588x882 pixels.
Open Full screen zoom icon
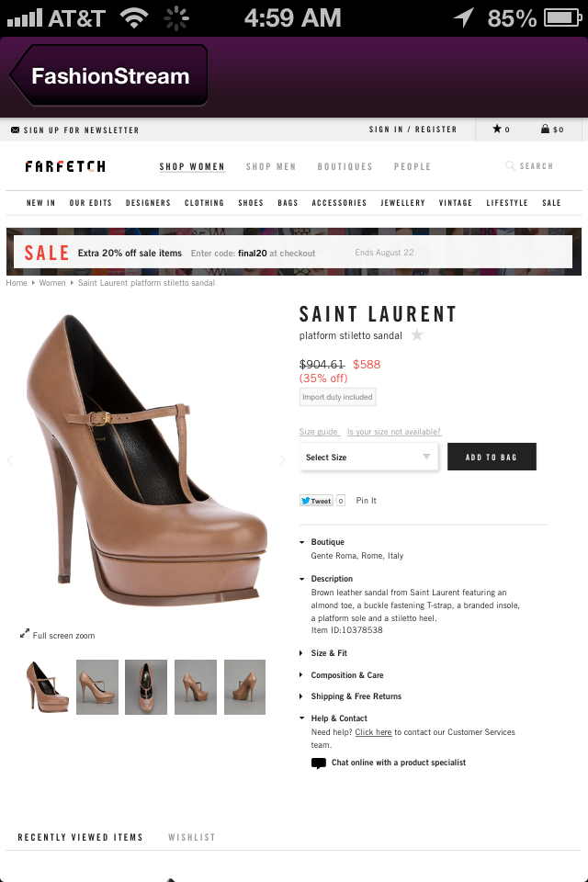click(x=24, y=633)
